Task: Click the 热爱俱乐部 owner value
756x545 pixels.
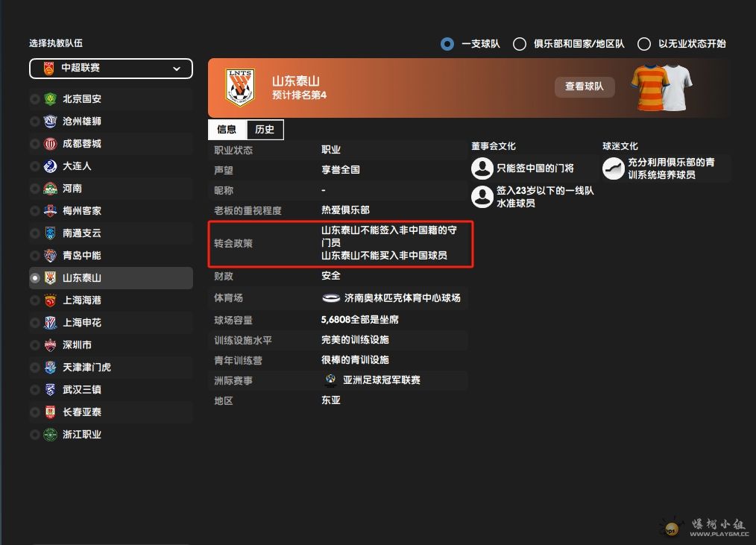Action: (346, 210)
